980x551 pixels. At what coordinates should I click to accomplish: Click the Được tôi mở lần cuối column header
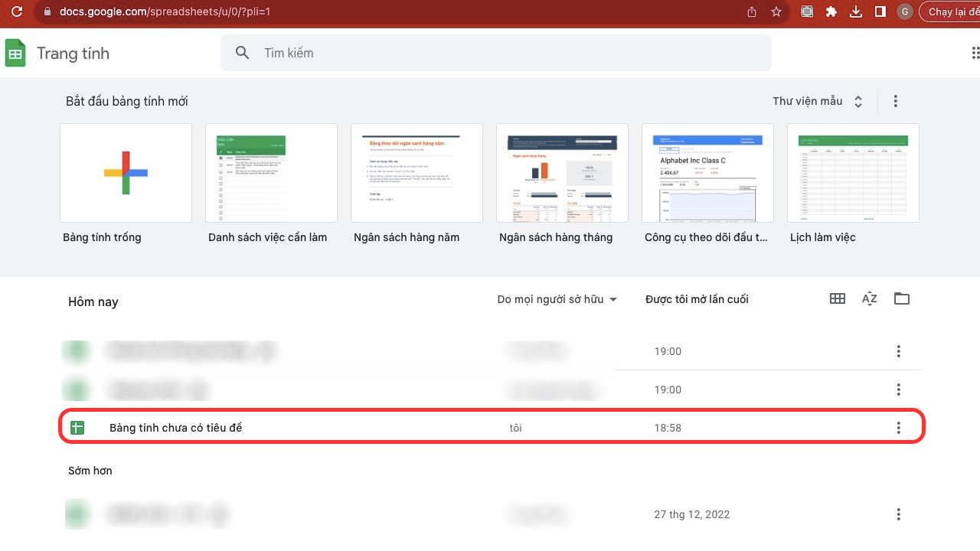point(697,299)
